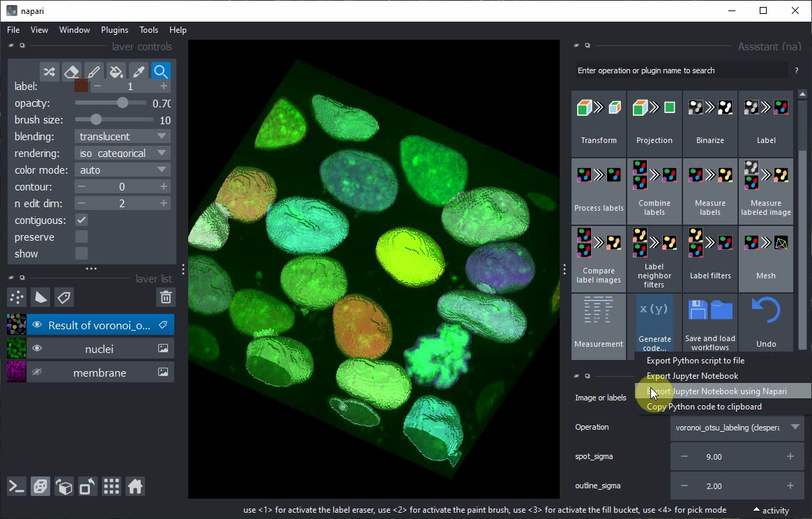
Task: Click the Measure labels button
Action: [710, 191]
